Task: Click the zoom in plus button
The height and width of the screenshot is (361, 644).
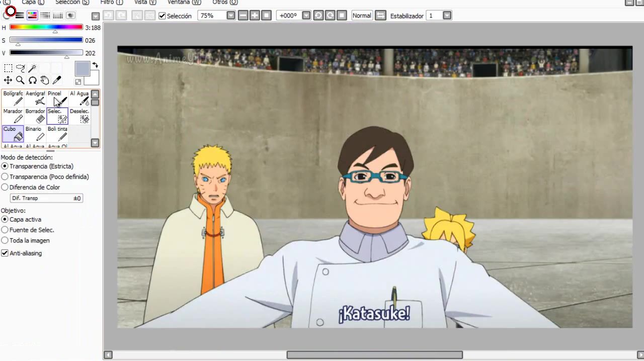Action: pos(255,16)
